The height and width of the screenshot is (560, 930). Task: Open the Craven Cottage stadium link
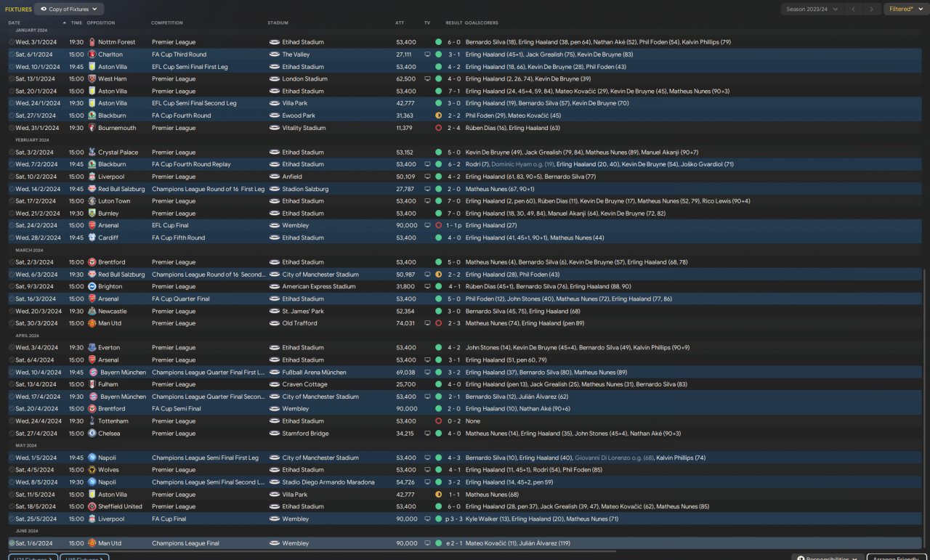pyautogui.click(x=304, y=384)
